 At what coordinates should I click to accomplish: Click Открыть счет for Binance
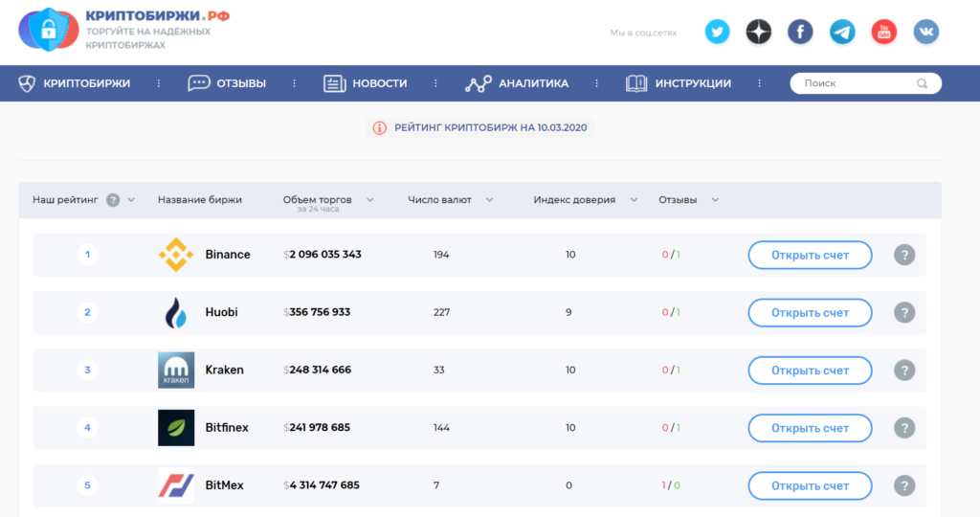tap(810, 255)
